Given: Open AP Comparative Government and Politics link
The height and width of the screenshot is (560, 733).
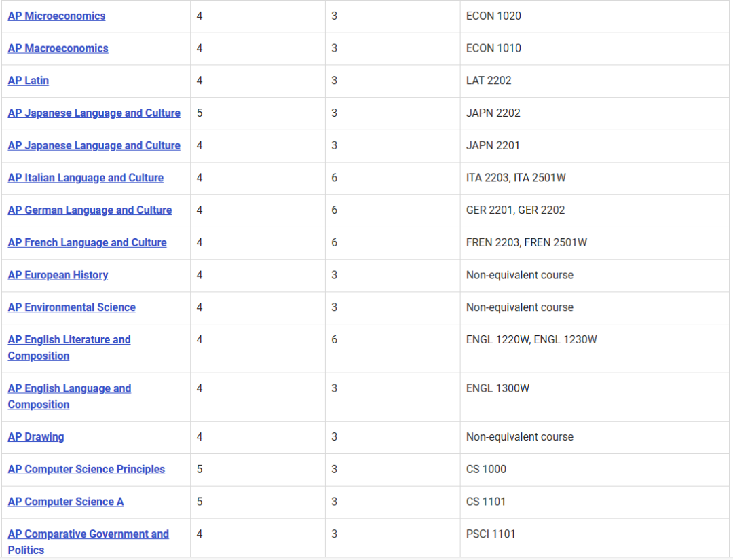Looking at the screenshot, I should coord(88,534).
